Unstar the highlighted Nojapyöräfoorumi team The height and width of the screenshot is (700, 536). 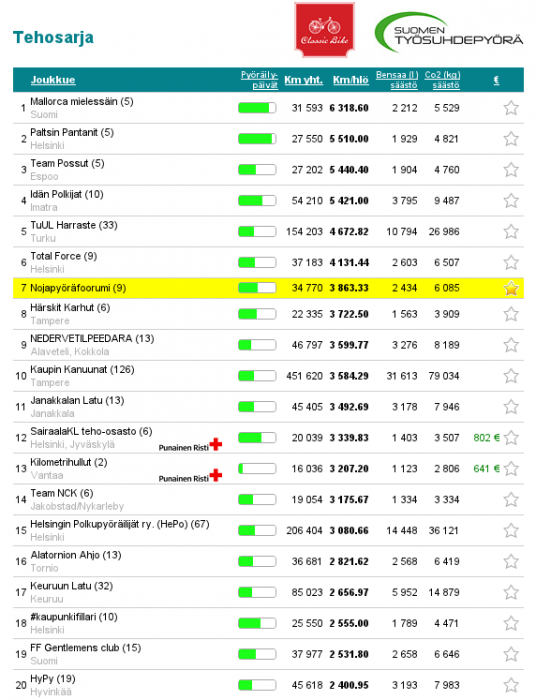511,288
